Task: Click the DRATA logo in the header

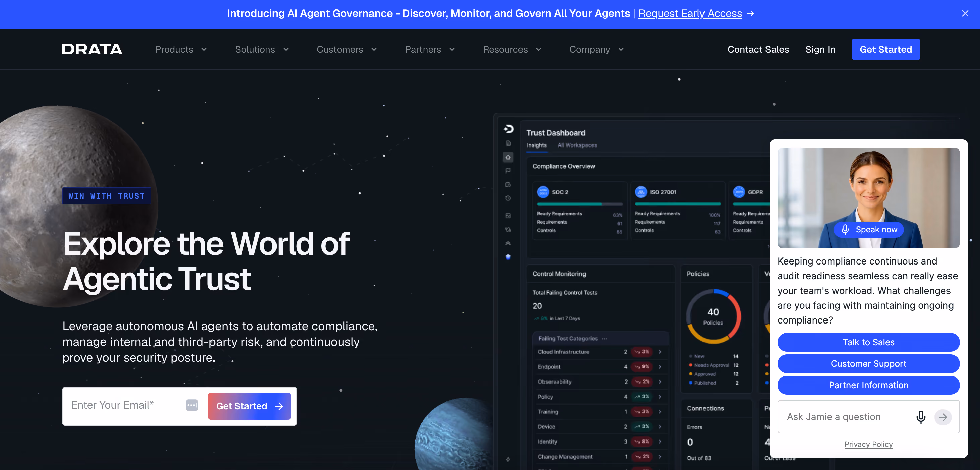Action: click(92, 49)
